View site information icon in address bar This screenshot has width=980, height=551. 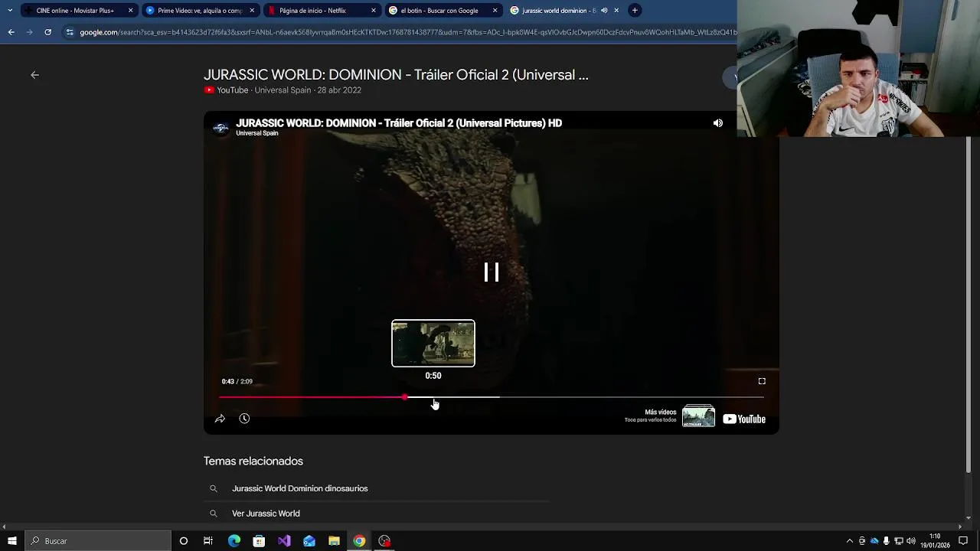coord(70,32)
